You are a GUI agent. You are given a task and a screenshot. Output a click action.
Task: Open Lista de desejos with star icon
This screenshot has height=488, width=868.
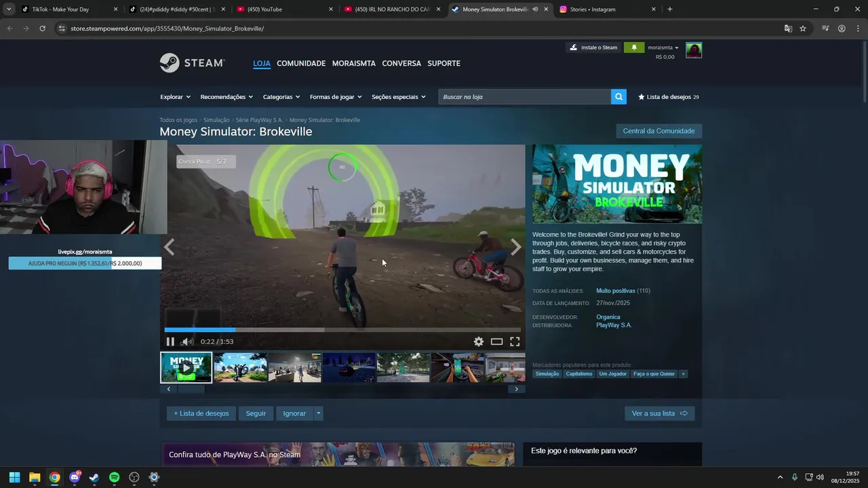669,97
